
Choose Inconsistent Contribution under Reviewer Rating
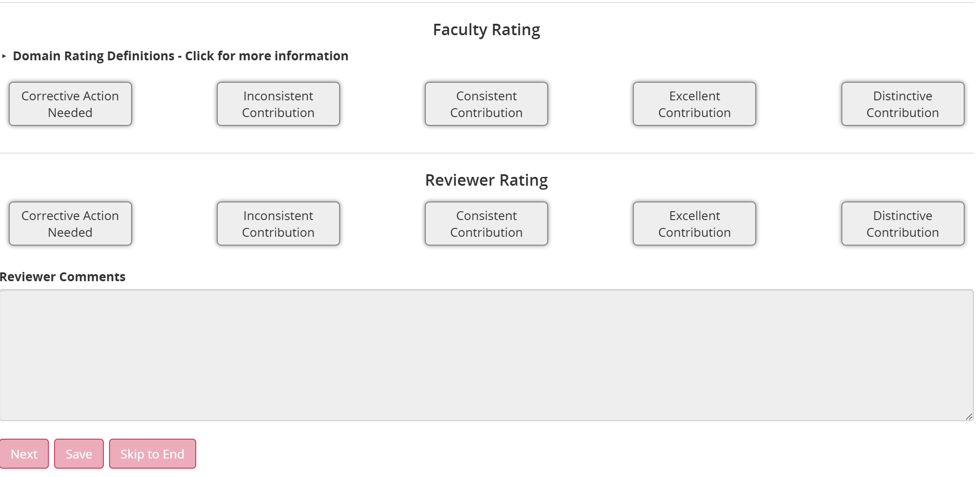click(278, 224)
